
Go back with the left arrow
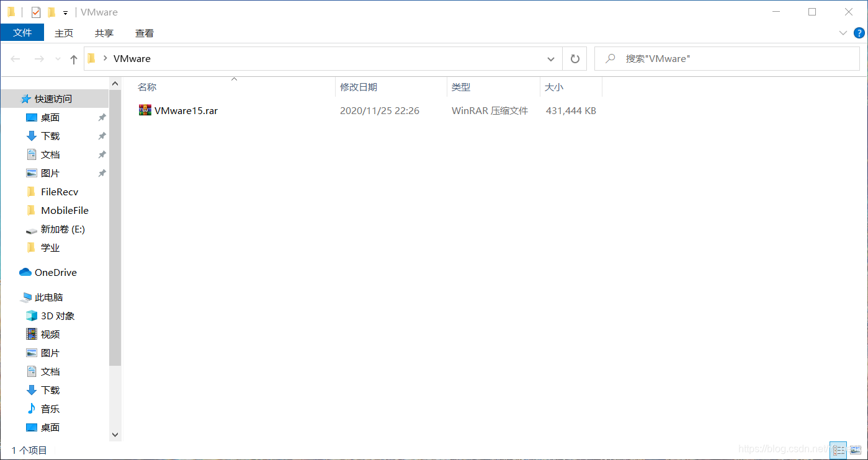(x=16, y=59)
